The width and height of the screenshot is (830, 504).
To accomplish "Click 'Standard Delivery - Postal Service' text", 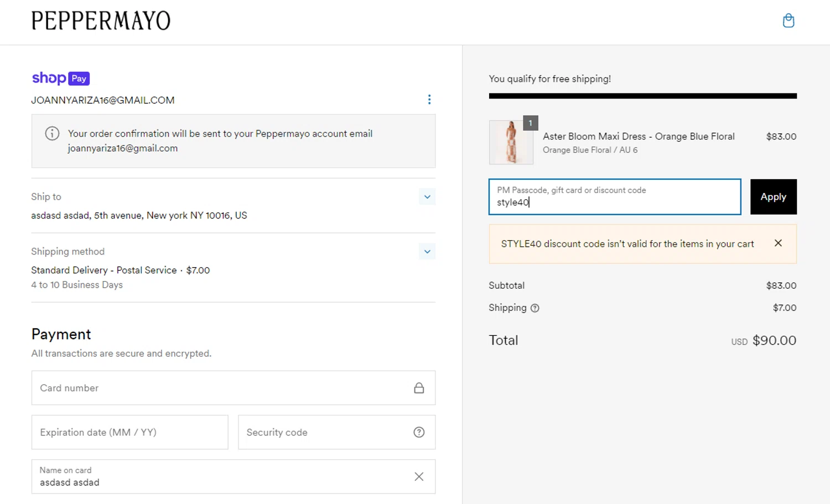I will (x=104, y=270).
